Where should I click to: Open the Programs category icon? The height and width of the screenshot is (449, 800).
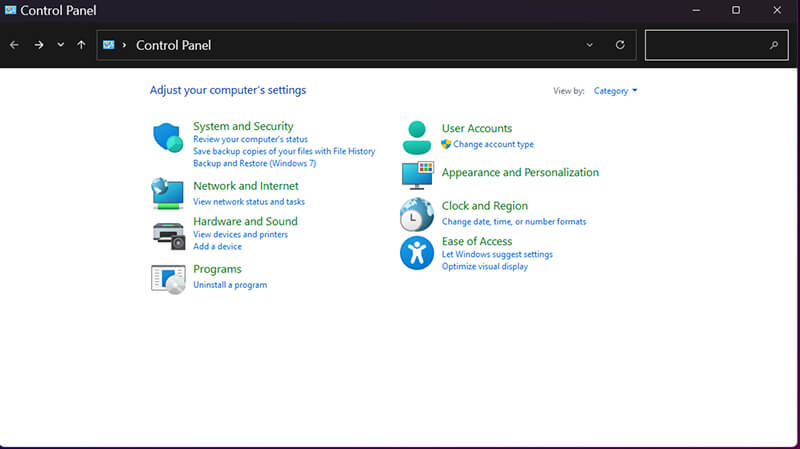[168, 279]
